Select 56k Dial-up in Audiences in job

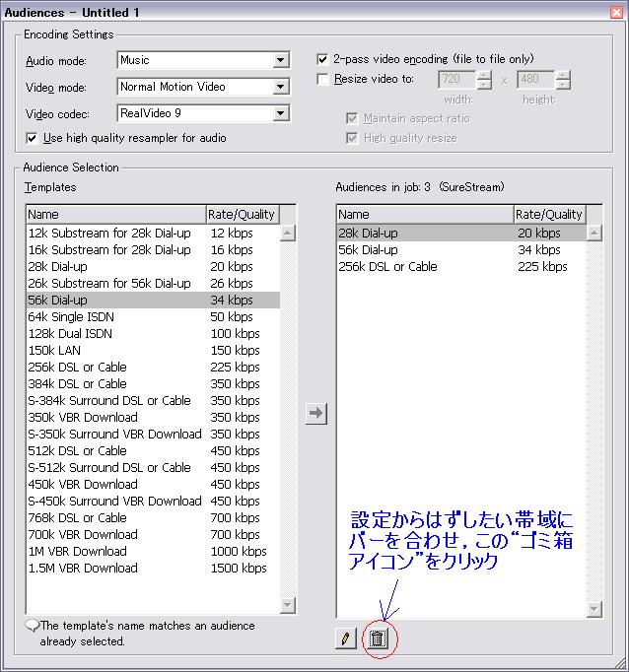[461, 250]
